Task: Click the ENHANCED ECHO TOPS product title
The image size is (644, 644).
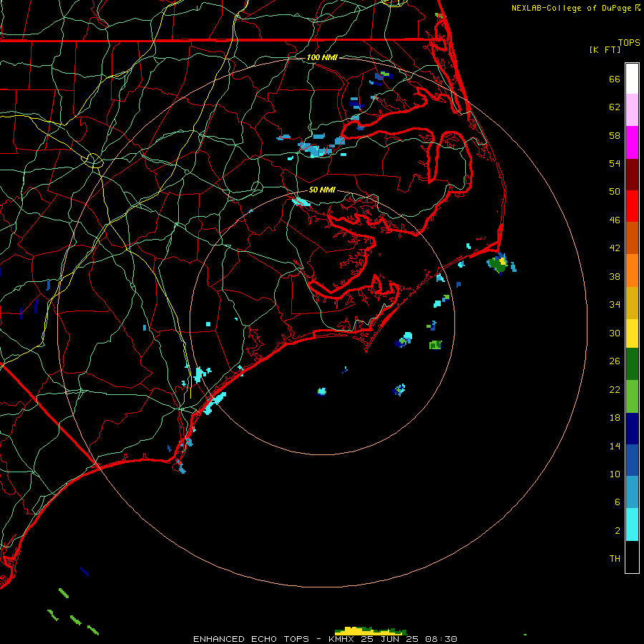Action: 251,639
